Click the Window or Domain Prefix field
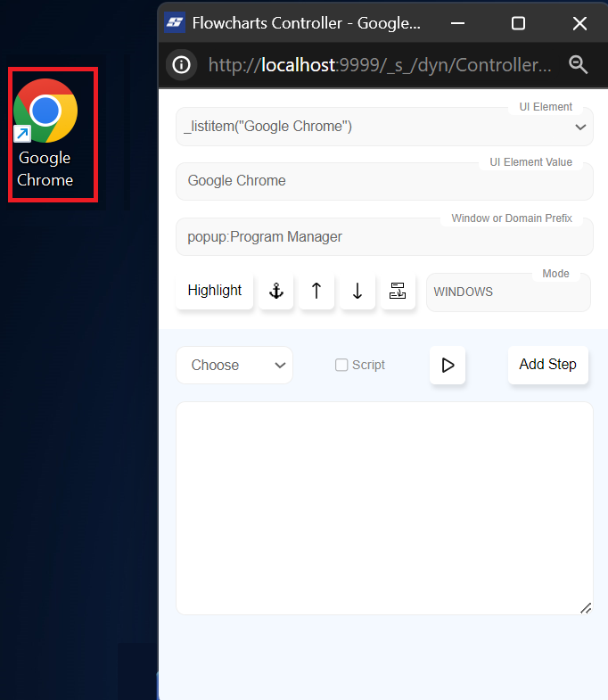This screenshot has height=700, width=608. [383, 237]
